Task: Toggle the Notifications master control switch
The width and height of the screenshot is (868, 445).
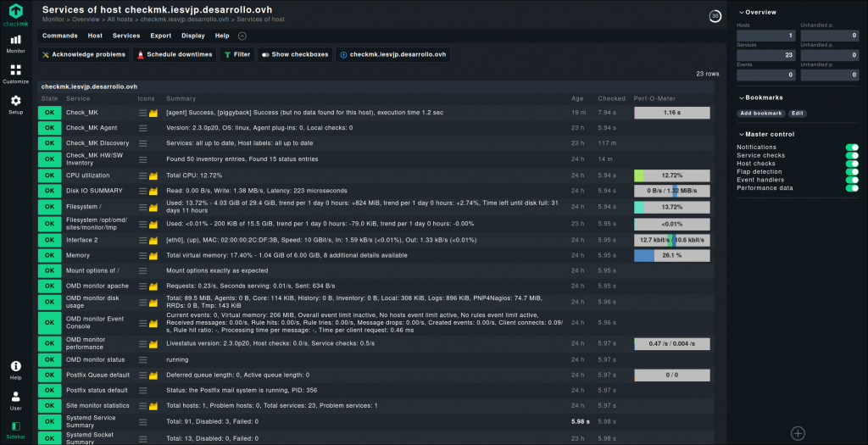Action: pyautogui.click(x=852, y=147)
